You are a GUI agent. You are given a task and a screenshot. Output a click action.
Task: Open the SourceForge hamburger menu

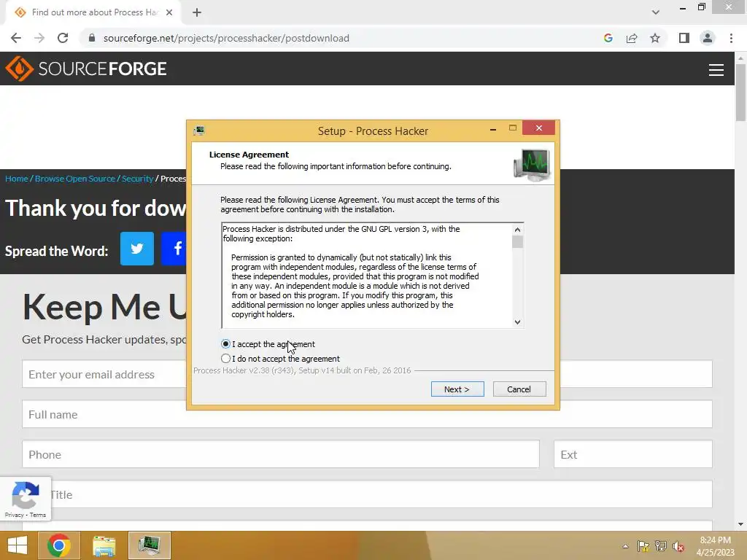[x=716, y=70]
